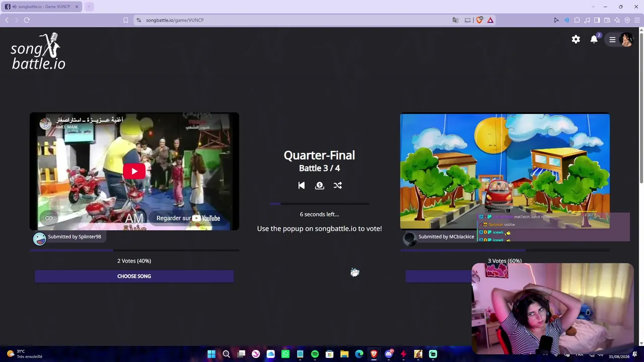Screen dimensions: 644x362
Task: Open Windows taskbar search
Action: pos(226,354)
